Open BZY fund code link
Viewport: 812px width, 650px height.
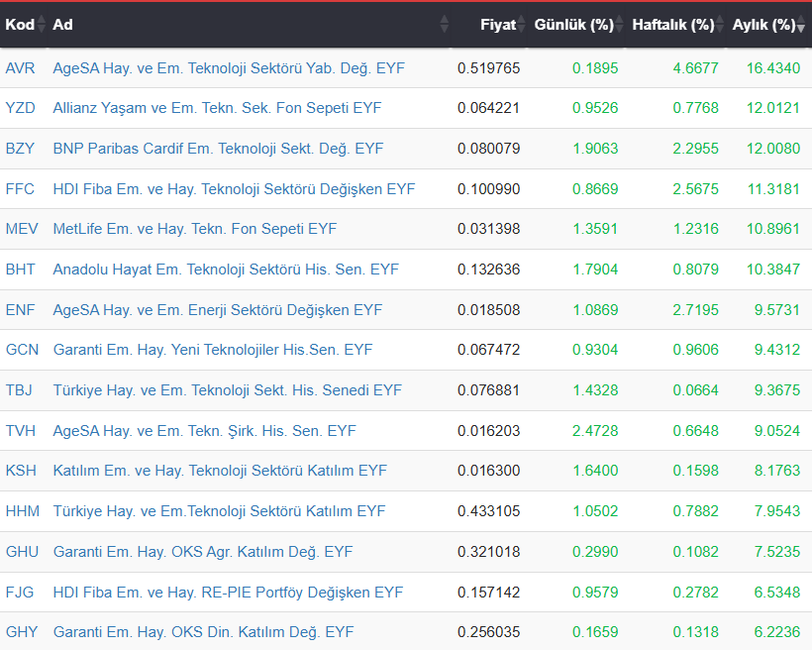pos(20,149)
